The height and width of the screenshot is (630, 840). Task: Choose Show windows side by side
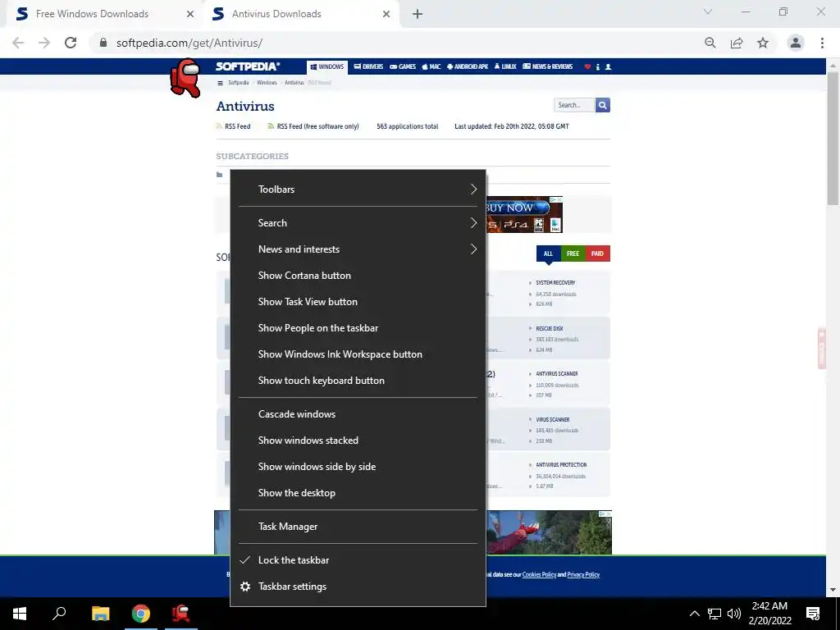coord(358,467)
